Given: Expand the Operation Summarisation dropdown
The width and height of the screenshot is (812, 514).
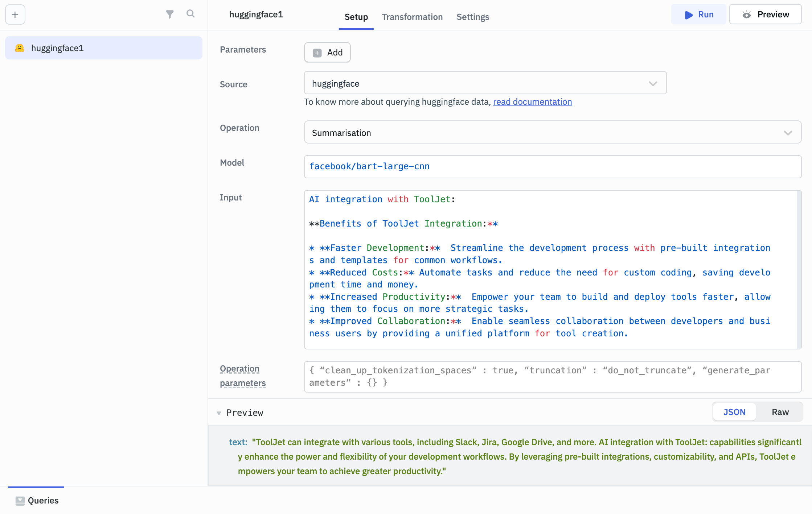Looking at the screenshot, I should click(552, 133).
